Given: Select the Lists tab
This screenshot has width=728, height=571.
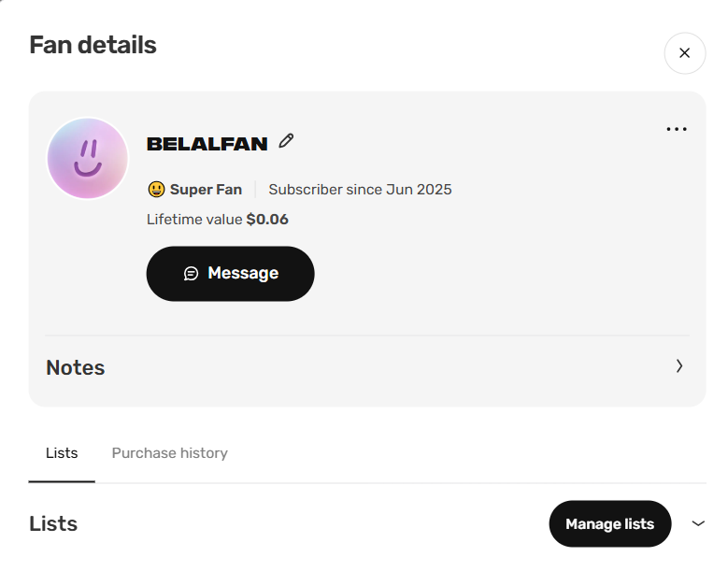Looking at the screenshot, I should coord(62,452).
